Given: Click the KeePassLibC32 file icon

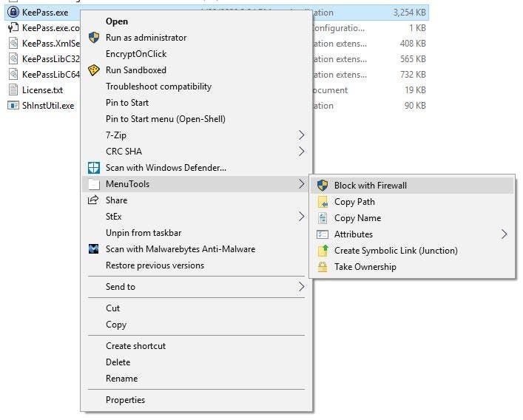Looking at the screenshot, I should click(13, 59).
